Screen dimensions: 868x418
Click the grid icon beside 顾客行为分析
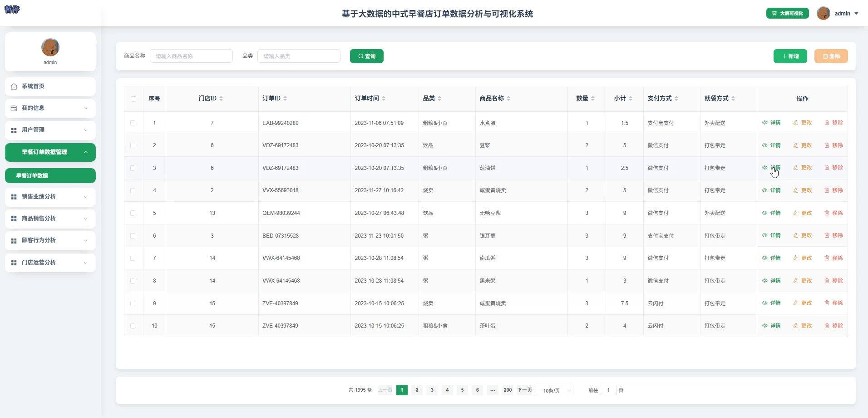[x=14, y=241]
